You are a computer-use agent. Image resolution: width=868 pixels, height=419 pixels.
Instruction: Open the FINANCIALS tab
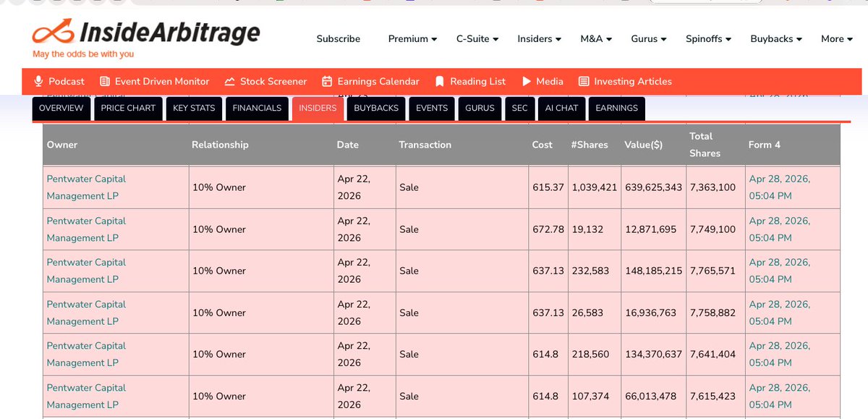[x=257, y=108]
